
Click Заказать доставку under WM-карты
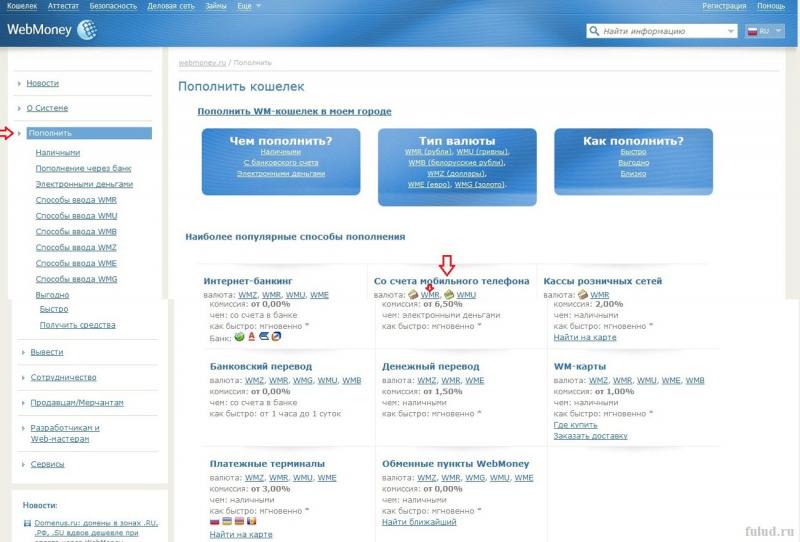click(590, 435)
